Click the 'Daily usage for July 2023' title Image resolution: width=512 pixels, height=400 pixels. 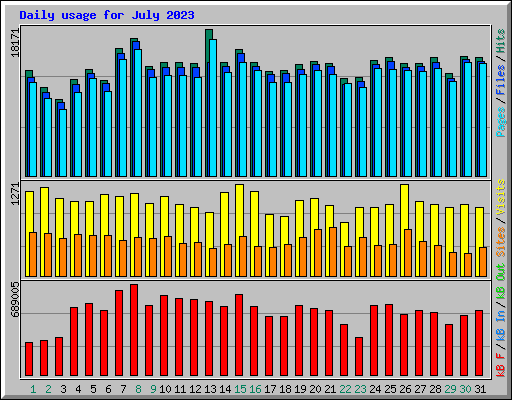click(107, 15)
